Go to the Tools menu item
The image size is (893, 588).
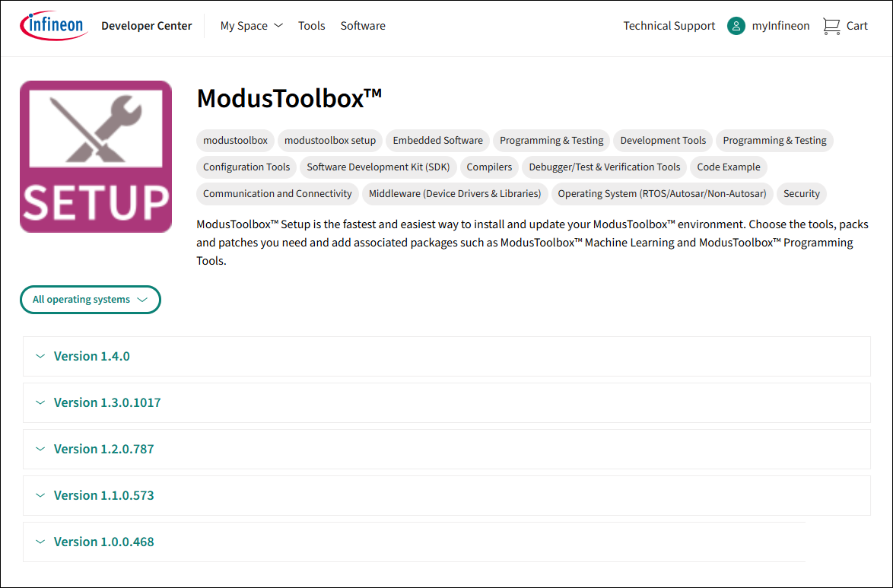point(311,26)
